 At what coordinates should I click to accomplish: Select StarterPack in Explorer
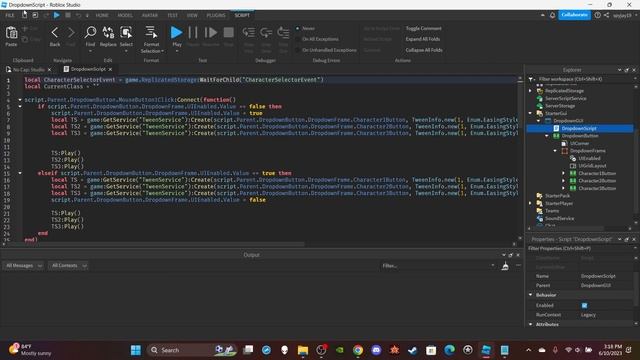pyautogui.click(x=557, y=196)
